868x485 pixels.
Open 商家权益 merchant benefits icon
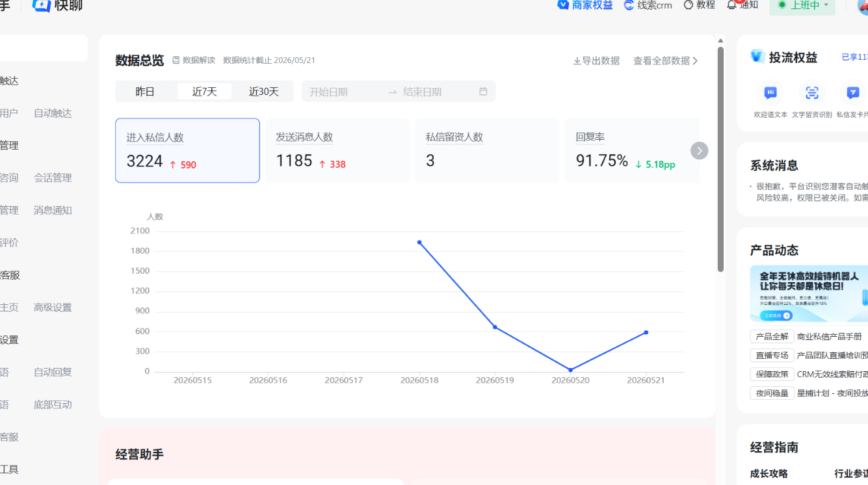pos(563,5)
